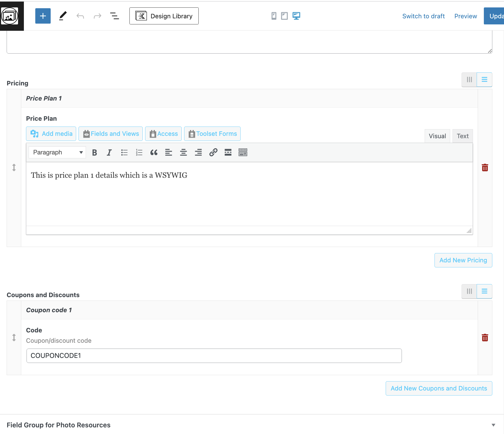Click the site logo icon
504x434 pixels.
[x=10, y=16]
